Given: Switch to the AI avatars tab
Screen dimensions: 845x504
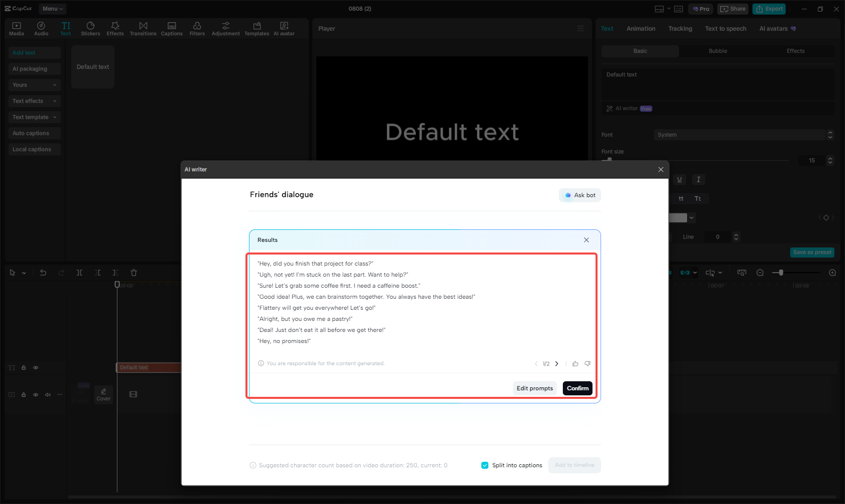Looking at the screenshot, I should tap(777, 29).
